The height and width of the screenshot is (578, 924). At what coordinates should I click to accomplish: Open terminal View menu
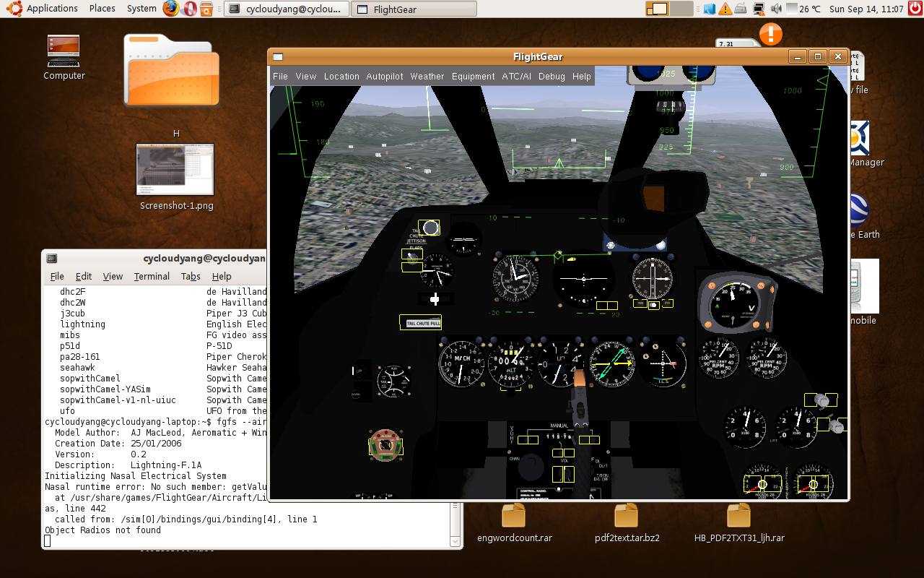click(x=113, y=276)
